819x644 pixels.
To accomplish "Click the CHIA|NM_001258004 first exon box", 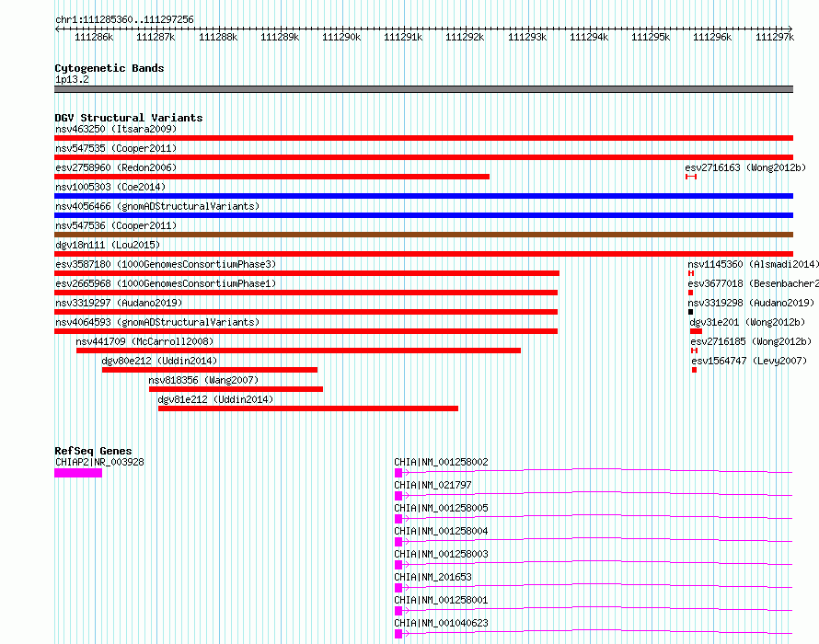I will [398, 542].
